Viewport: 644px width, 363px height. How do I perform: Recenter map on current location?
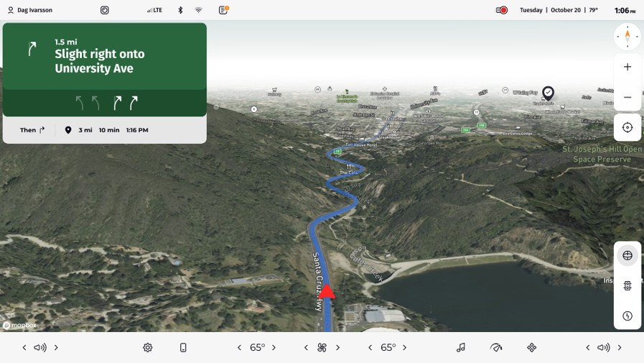point(627,127)
